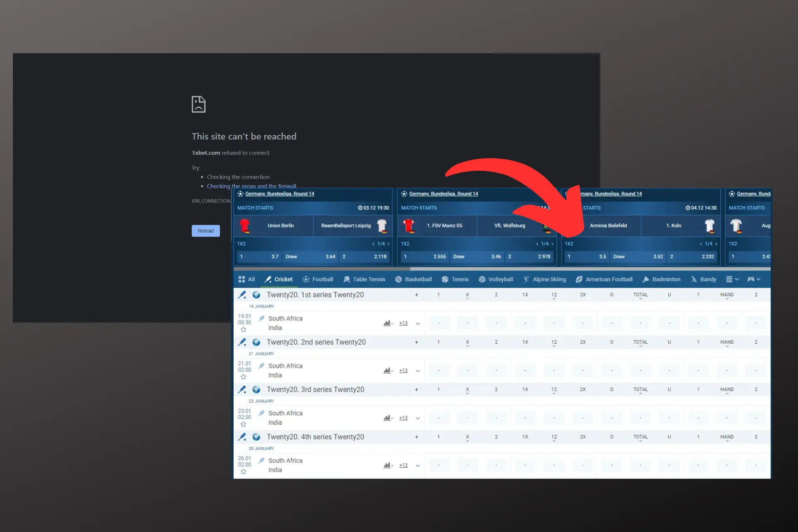Click the Volleyball sport icon
This screenshot has width=798, height=532.
pyautogui.click(x=482, y=279)
